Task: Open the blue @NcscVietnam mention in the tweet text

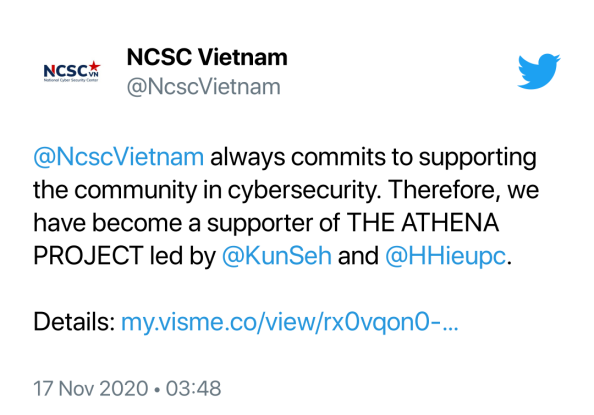Action: (x=119, y=157)
